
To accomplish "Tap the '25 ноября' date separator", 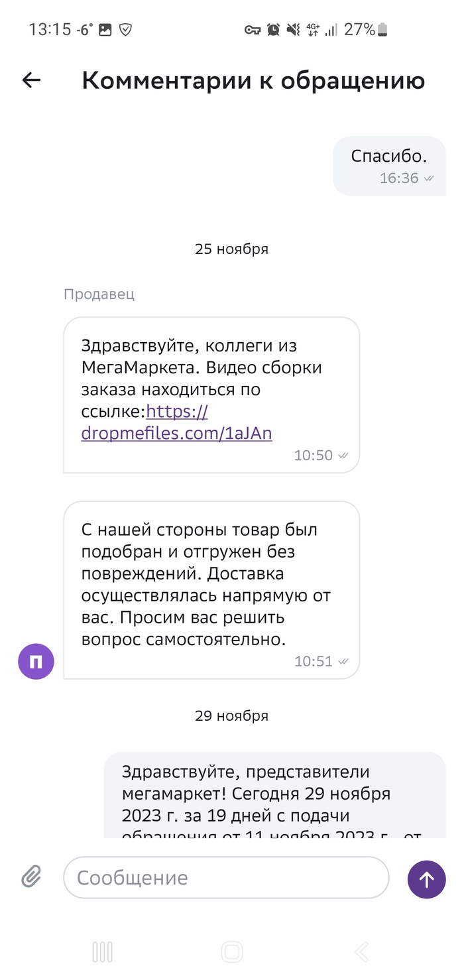I will 231,249.
